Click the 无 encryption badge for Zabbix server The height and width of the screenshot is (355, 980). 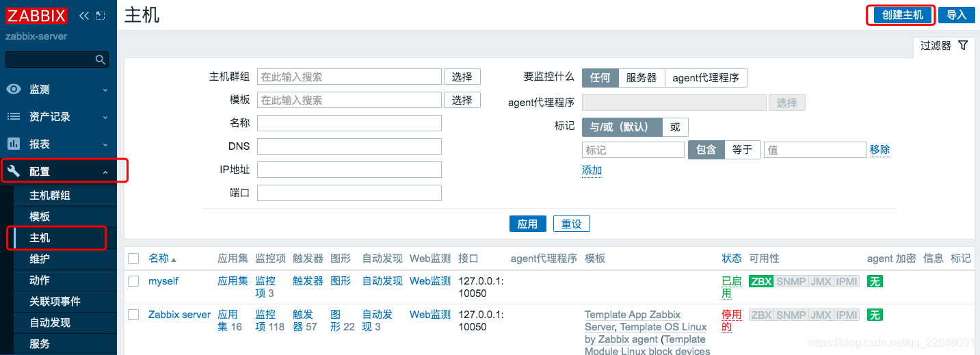[875, 315]
